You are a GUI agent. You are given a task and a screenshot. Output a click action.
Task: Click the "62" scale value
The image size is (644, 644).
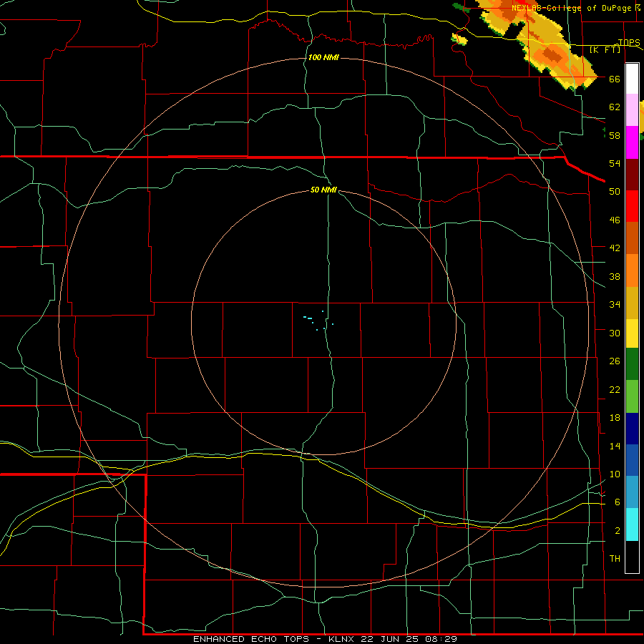point(615,107)
